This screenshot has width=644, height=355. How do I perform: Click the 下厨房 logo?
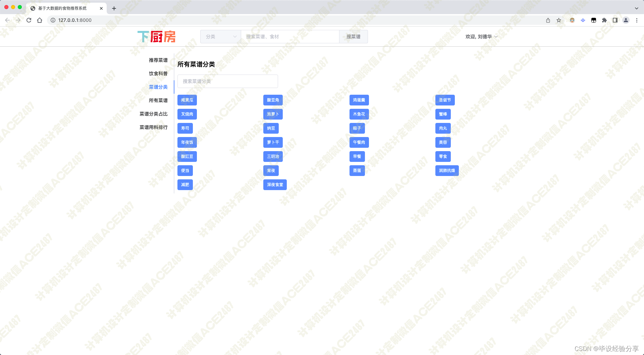[157, 37]
